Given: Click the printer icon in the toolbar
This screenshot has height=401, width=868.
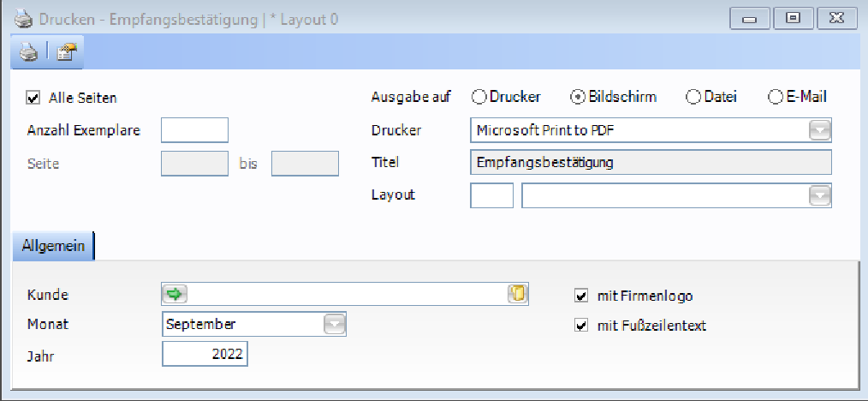Looking at the screenshot, I should point(29,53).
